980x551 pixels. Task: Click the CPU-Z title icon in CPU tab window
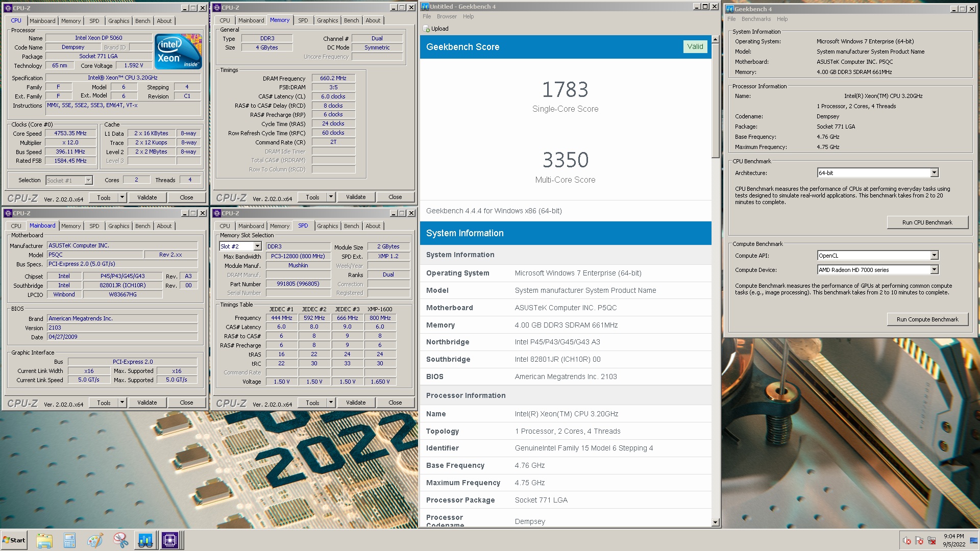pyautogui.click(x=8, y=8)
